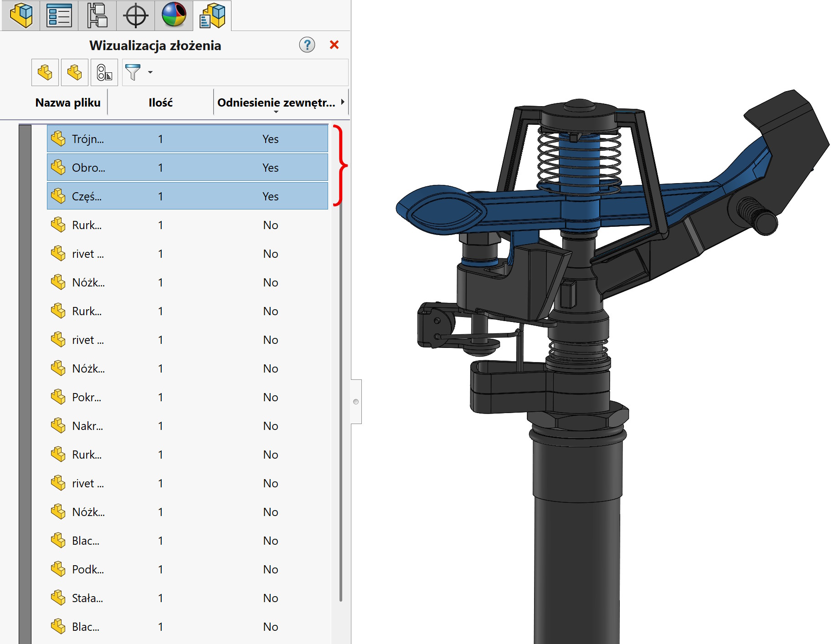Click the gray vertical color gradient bar

point(25,383)
